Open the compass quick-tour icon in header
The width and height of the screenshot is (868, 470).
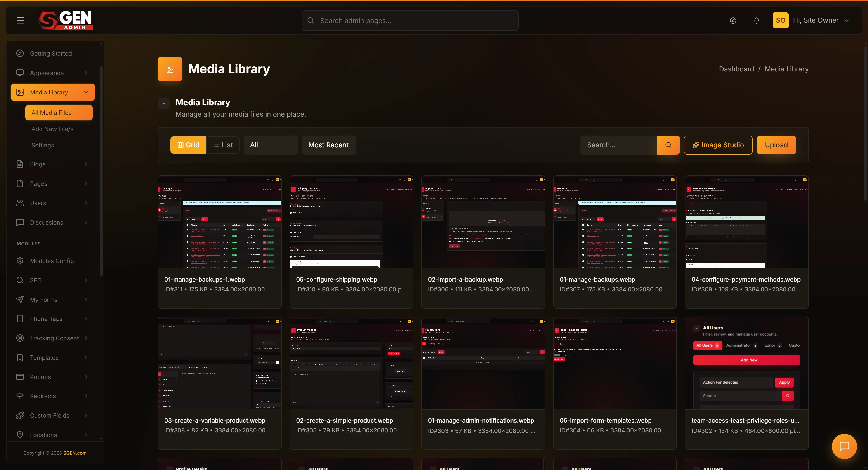[733, 21]
